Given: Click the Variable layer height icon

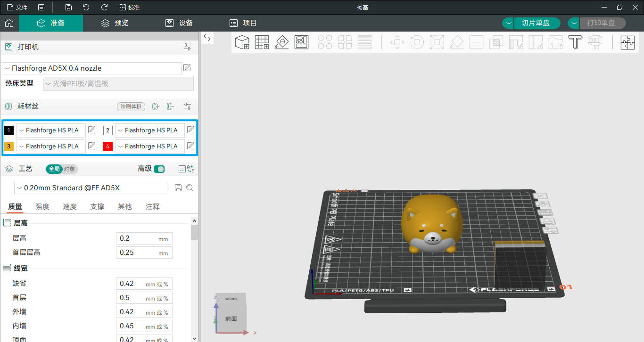Looking at the screenshot, I should coord(365,42).
